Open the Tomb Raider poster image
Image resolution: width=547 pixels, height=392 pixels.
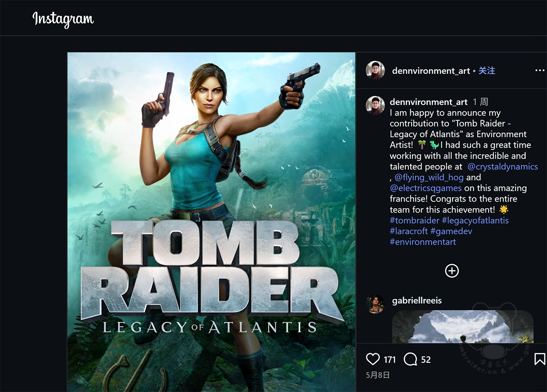pos(212,222)
